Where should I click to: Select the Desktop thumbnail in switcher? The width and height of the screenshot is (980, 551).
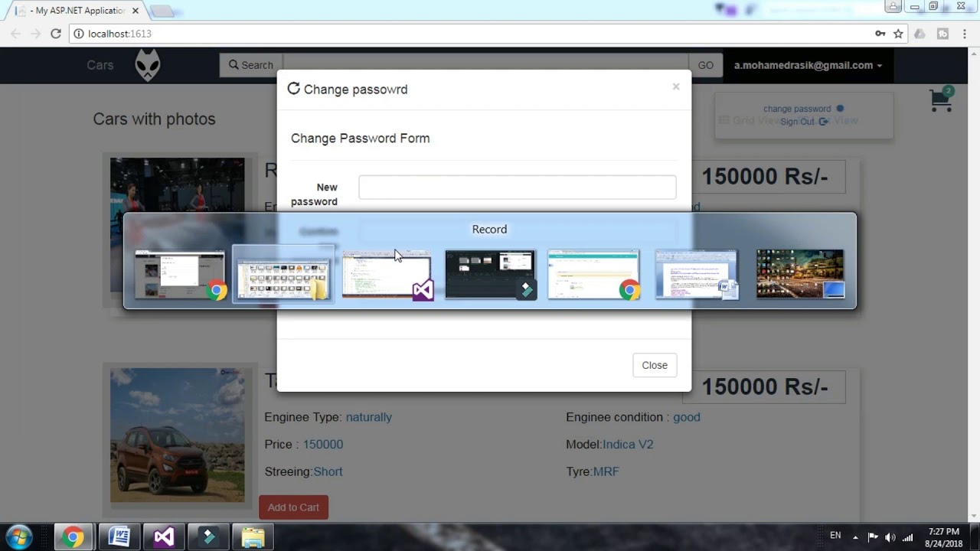point(800,274)
